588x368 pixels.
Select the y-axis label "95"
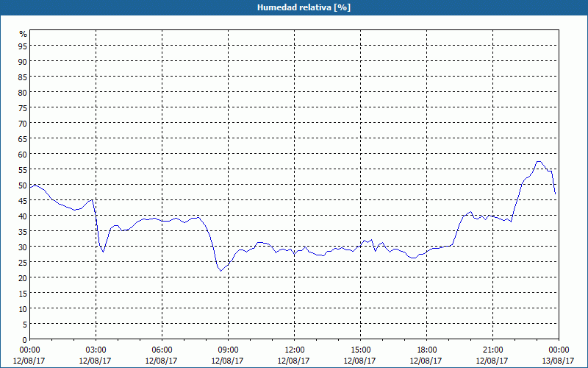pos(23,46)
